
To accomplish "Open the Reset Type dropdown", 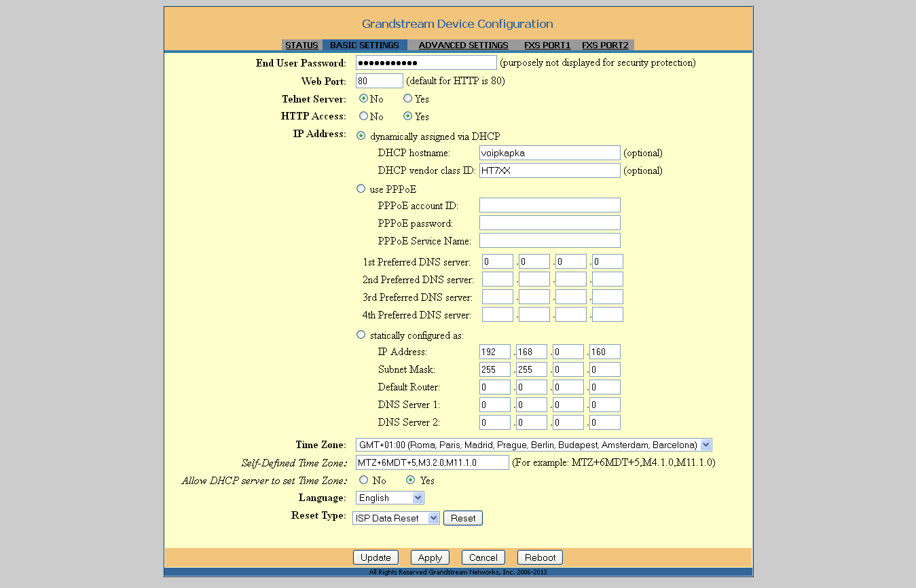I will click(x=396, y=518).
